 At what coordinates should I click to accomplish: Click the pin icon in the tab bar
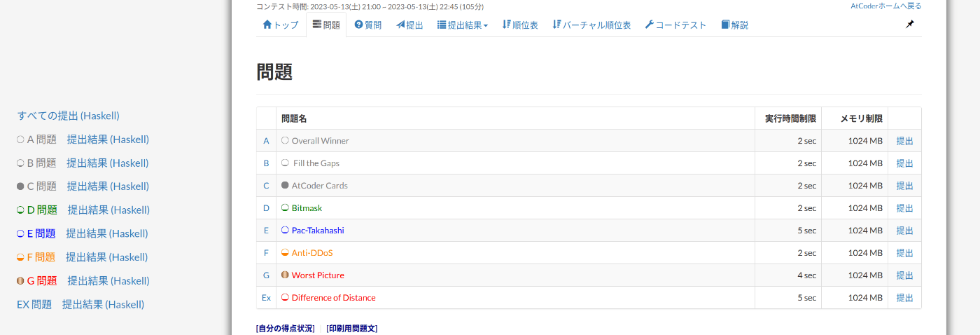click(x=909, y=25)
